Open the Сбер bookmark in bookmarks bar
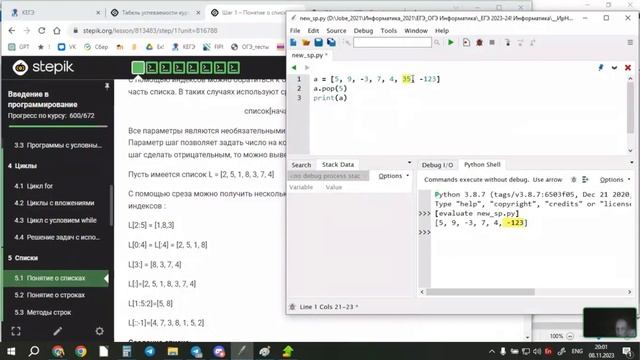Image resolution: width=640 pixels, height=360 pixels. point(96,47)
